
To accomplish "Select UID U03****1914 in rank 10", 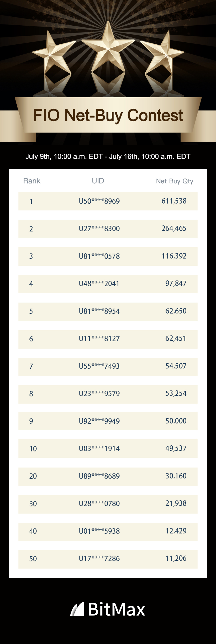I will coord(99,449).
